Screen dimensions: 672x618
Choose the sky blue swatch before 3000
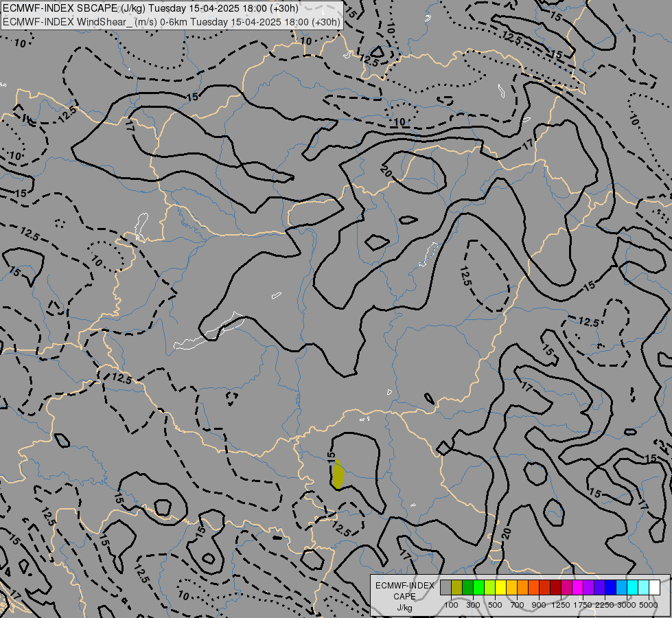[621, 588]
